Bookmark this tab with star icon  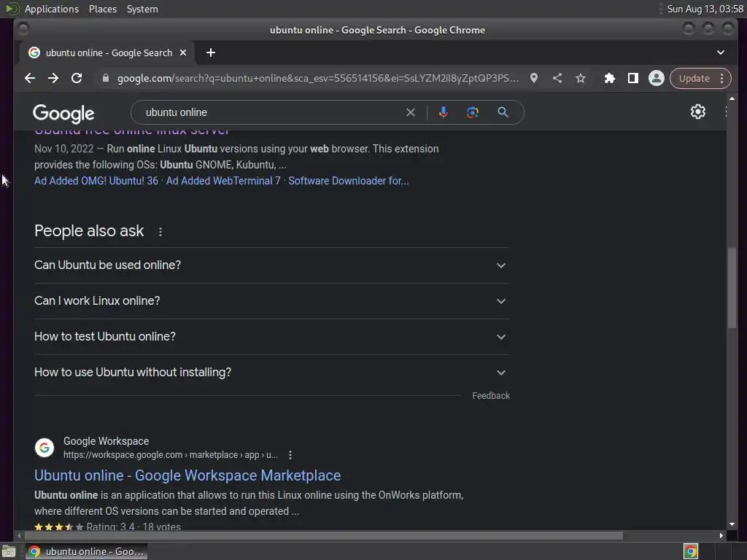[580, 78]
